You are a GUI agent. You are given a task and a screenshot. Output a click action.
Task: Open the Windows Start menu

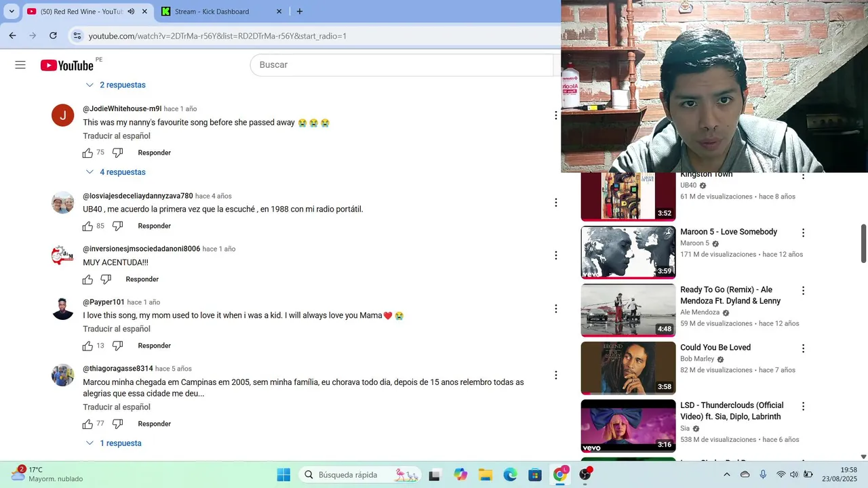pos(283,475)
